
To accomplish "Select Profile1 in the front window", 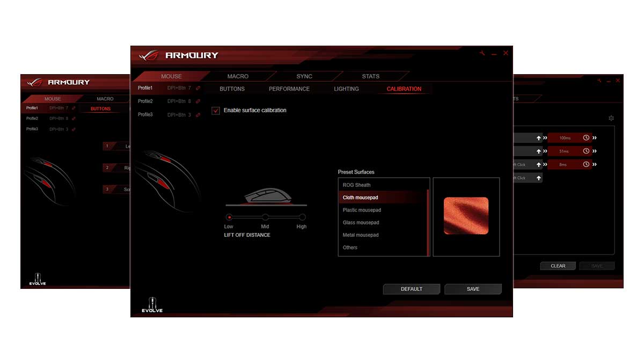I will 145,88.
